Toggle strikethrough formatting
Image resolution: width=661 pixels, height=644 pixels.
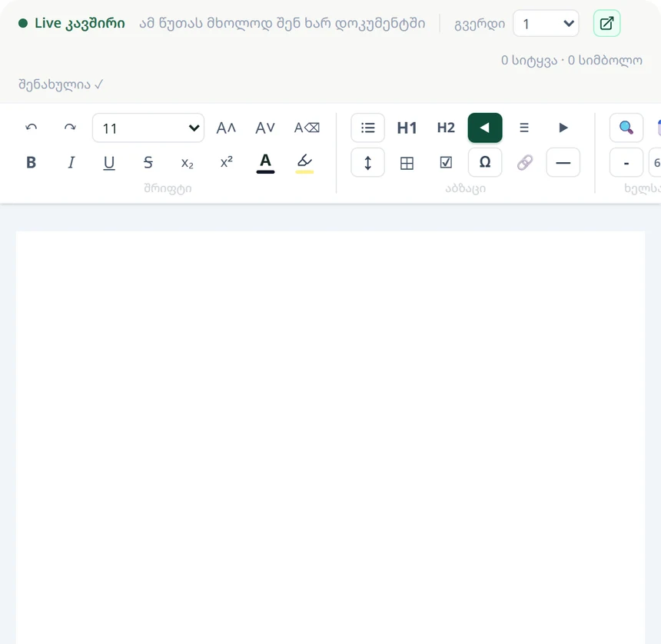pos(148,162)
